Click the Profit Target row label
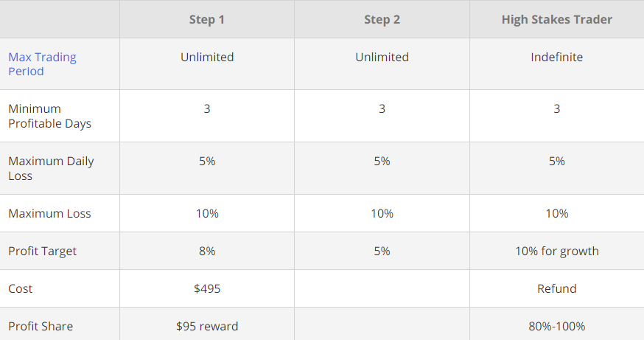Screen dimensions: 644x340 (42, 251)
